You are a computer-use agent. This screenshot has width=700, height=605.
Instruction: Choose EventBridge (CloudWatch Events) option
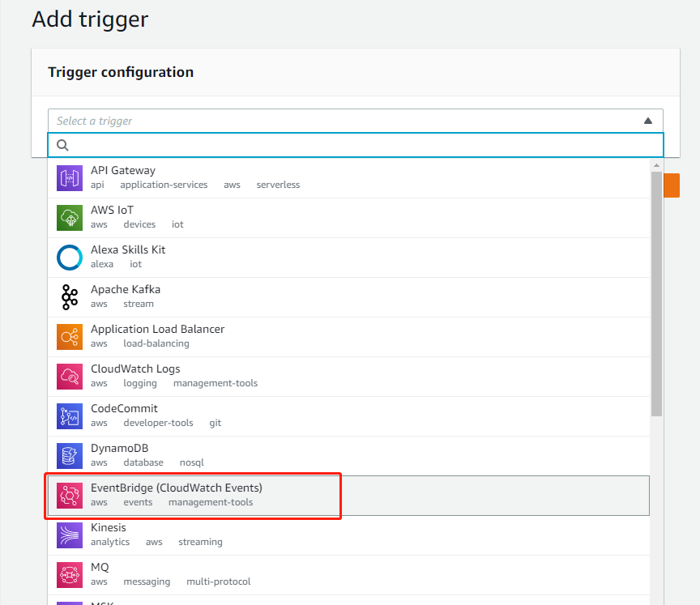[177, 488]
